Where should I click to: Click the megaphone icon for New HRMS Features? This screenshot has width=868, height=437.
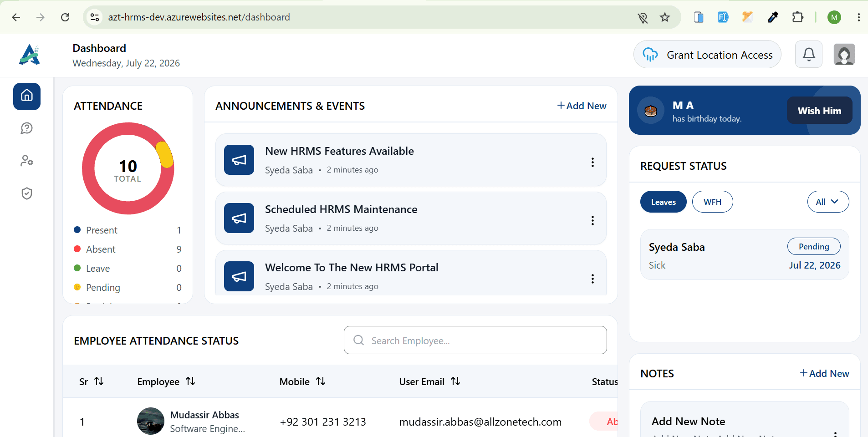pos(239,160)
